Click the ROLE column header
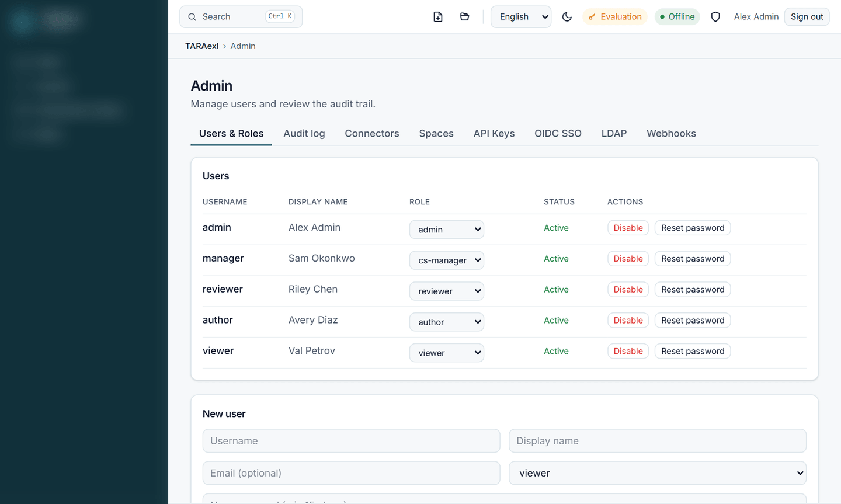 (x=419, y=202)
